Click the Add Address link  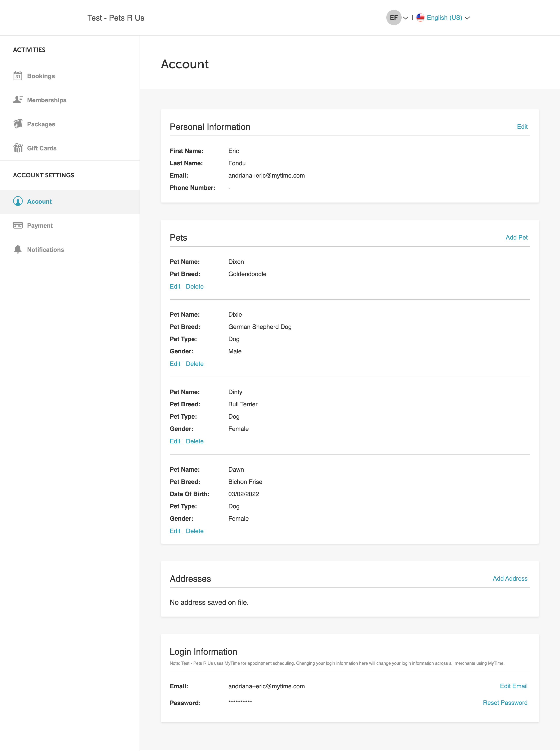pyautogui.click(x=509, y=578)
